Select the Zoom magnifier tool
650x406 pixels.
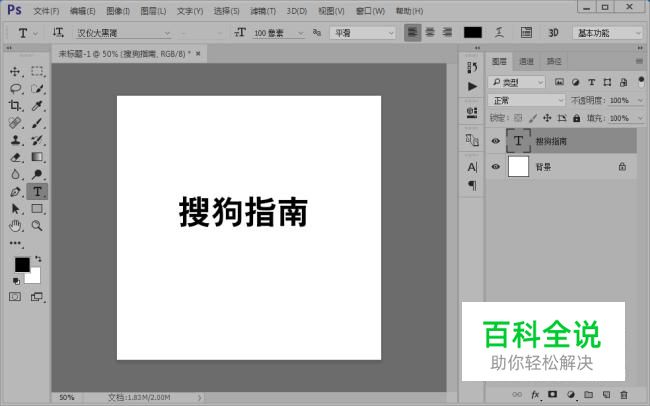37,226
